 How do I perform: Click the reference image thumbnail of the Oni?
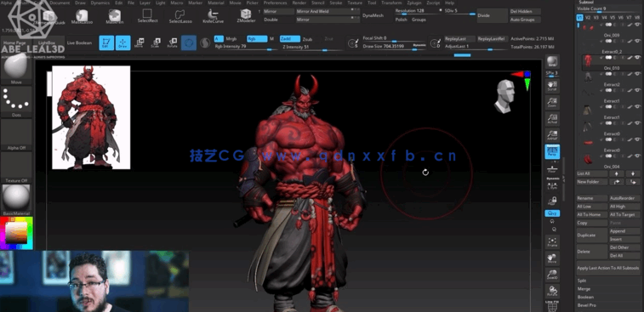[91, 117]
